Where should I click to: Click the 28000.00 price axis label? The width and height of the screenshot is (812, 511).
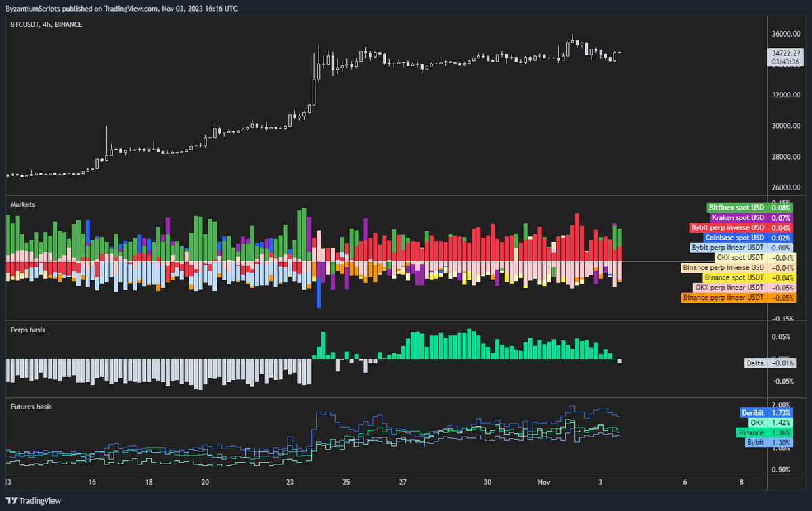pyautogui.click(x=786, y=157)
